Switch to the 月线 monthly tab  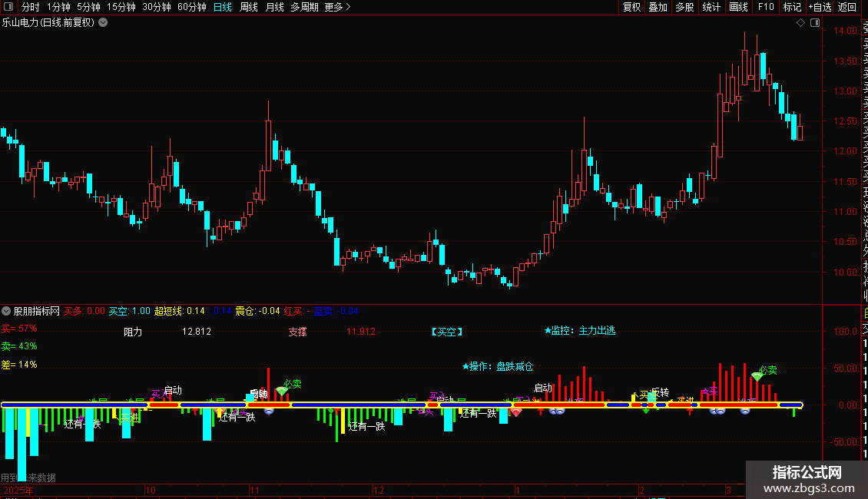click(x=274, y=7)
